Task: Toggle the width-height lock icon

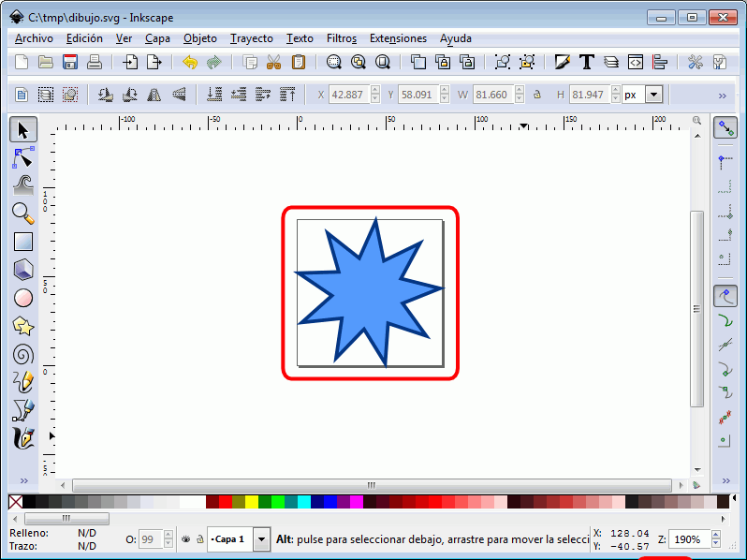Action: click(x=536, y=95)
